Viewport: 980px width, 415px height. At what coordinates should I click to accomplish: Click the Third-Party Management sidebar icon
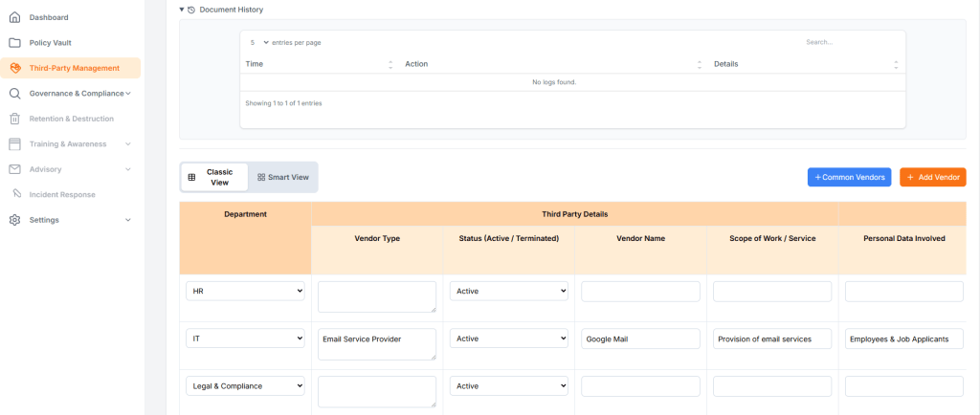tap(15, 68)
